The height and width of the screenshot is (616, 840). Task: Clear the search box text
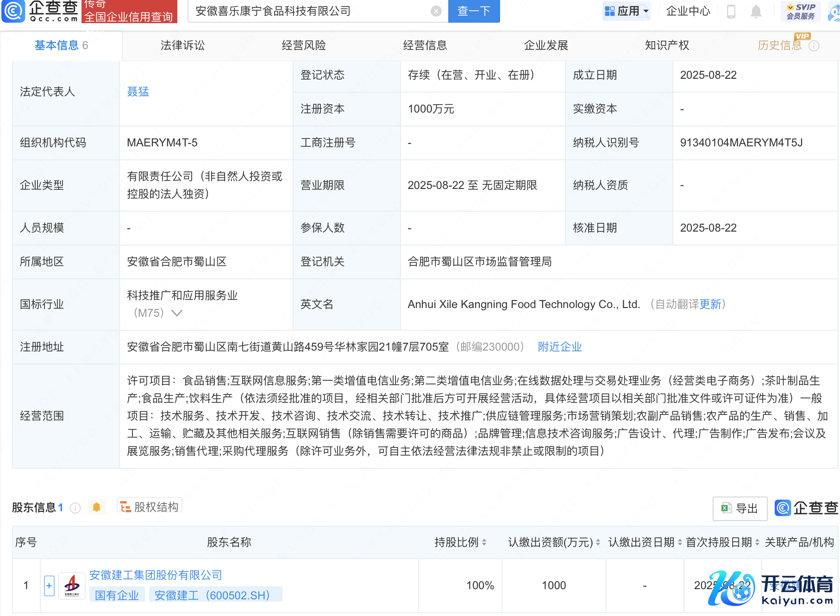pos(436,11)
